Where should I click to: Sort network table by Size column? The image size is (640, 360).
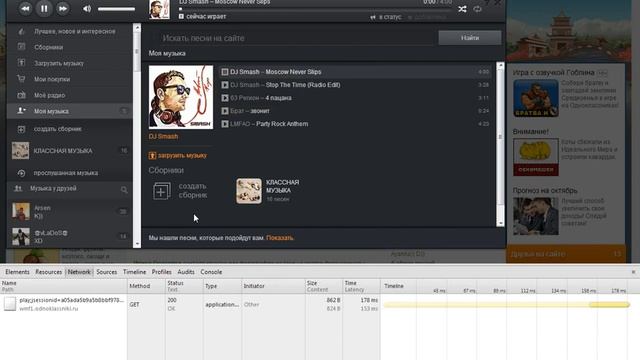[x=323, y=286]
